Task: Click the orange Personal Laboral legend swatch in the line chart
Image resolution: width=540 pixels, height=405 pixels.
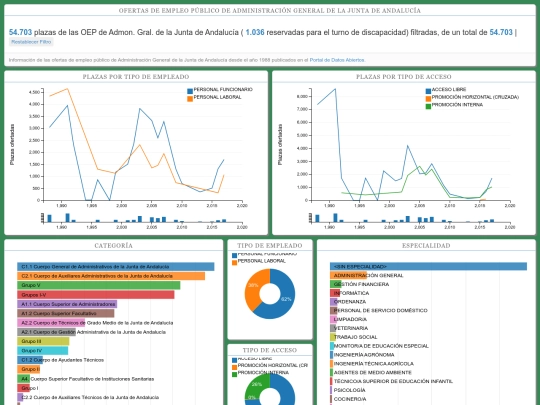Action: [x=190, y=99]
